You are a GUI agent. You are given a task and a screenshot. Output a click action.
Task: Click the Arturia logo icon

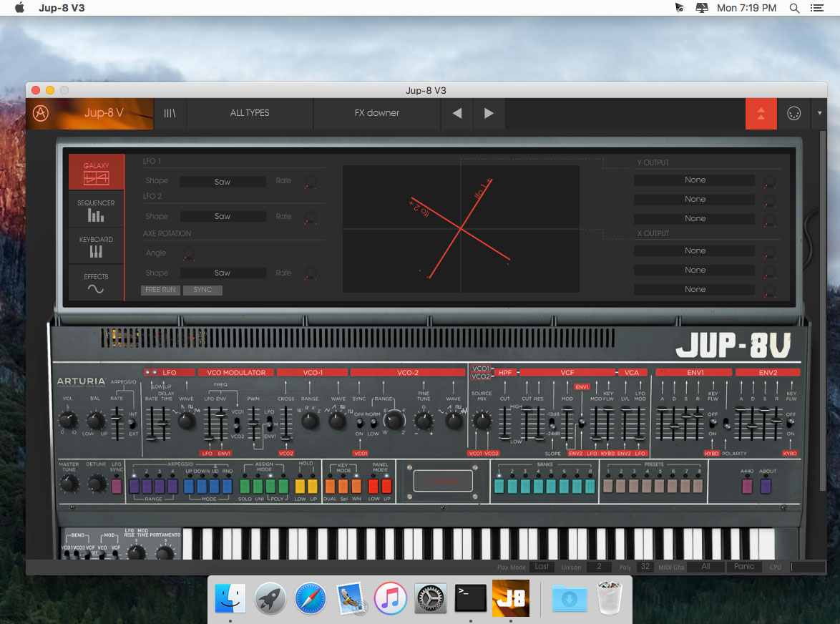[x=41, y=113]
